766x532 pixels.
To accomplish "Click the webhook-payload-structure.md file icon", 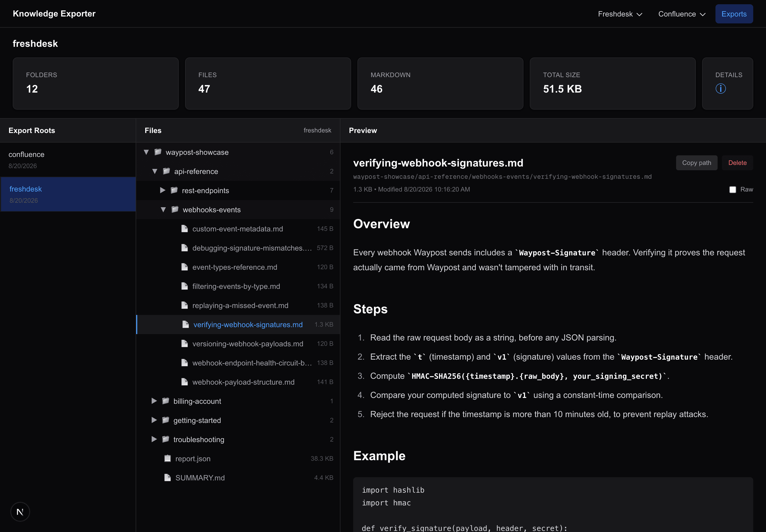I will click(x=184, y=382).
